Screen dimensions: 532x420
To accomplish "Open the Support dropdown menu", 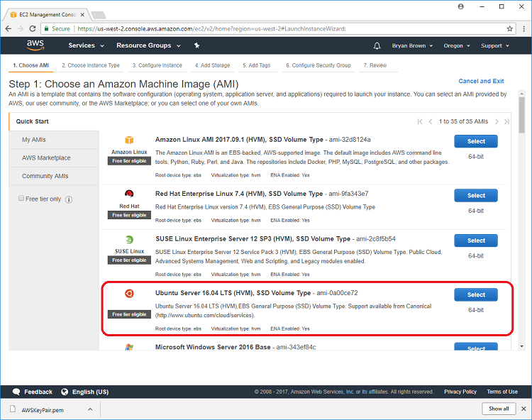I will point(495,46).
